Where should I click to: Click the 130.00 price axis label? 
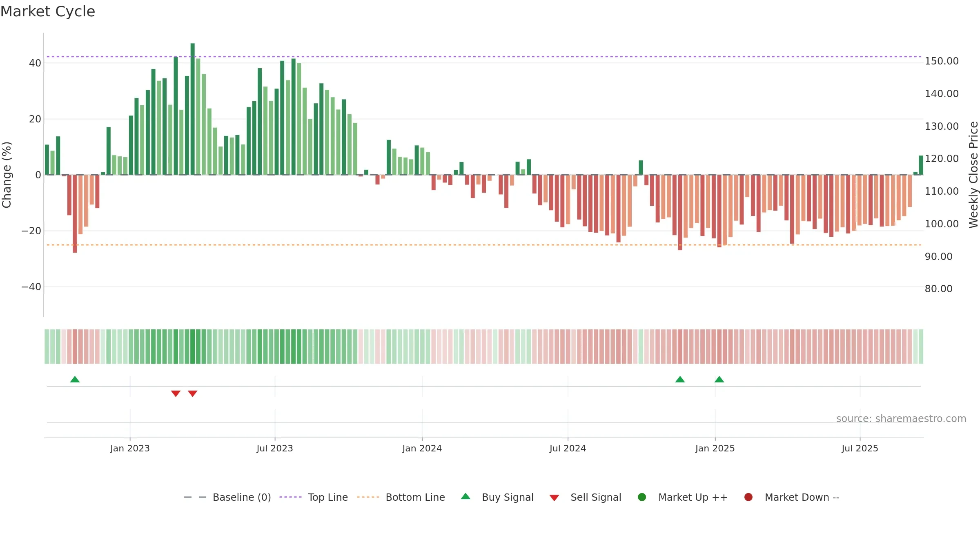(942, 127)
